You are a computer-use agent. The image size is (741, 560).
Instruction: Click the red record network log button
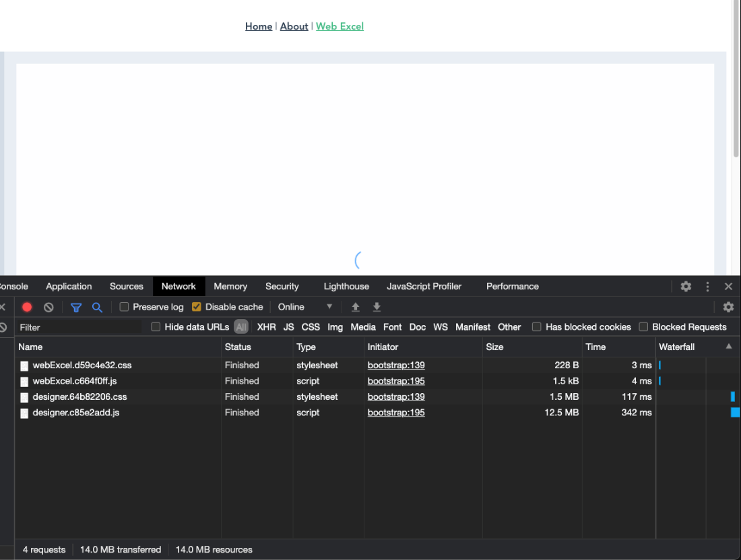pyautogui.click(x=27, y=307)
